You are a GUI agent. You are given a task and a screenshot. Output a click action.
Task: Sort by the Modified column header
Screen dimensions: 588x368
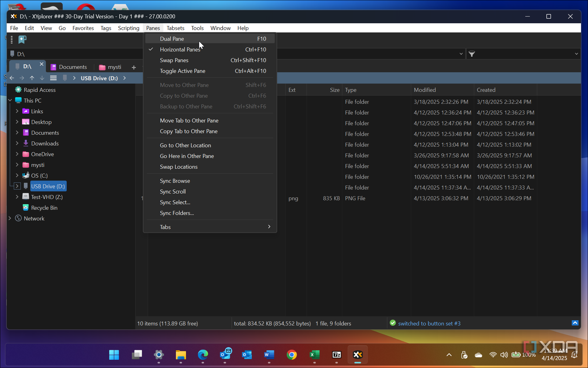pyautogui.click(x=442, y=90)
